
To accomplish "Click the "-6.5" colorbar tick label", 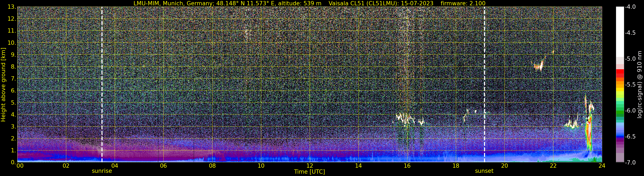I will click(630, 136).
